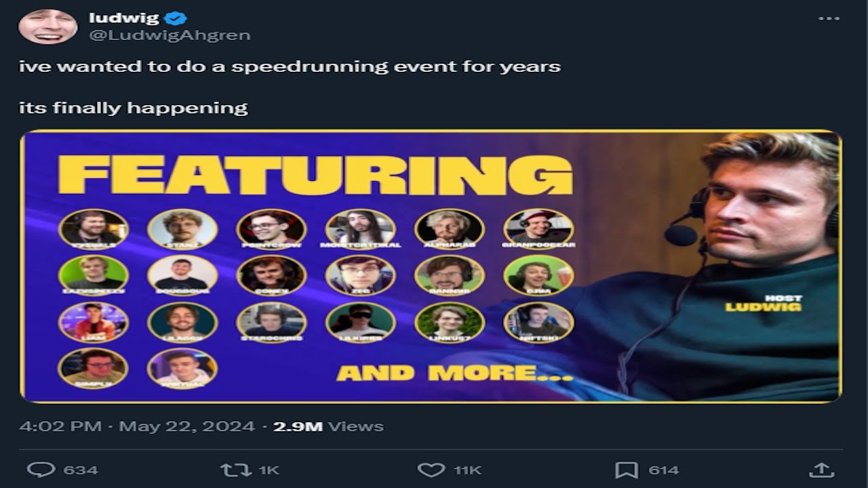
Task: Open the 4:02 PM May 22, 2024 timestamp
Action: 137,426
